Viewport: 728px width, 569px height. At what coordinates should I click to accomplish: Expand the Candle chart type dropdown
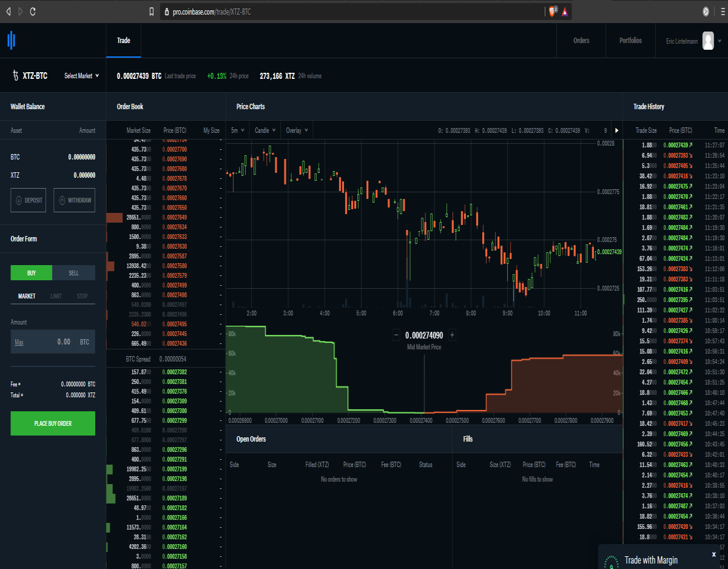pyautogui.click(x=265, y=130)
